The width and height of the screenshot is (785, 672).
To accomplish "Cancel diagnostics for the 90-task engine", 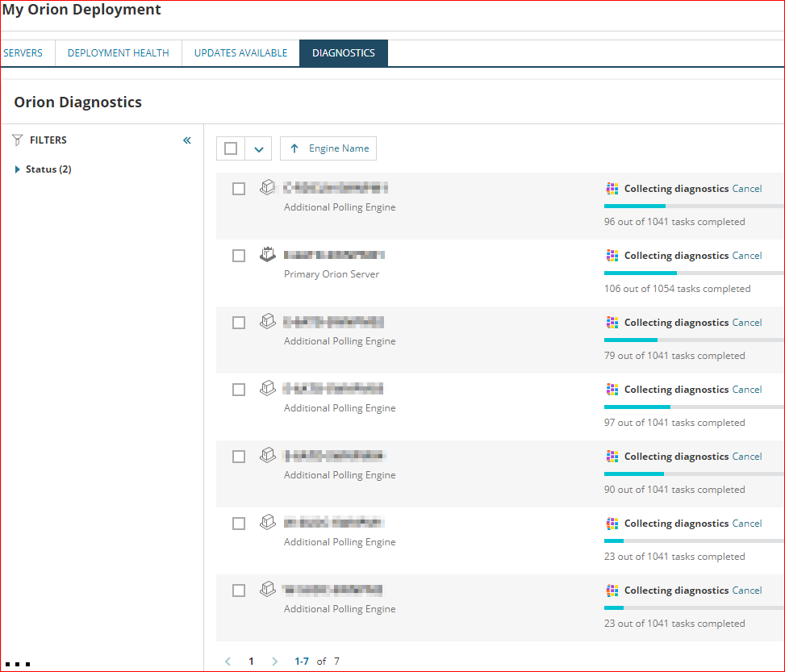I will [x=747, y=457].
